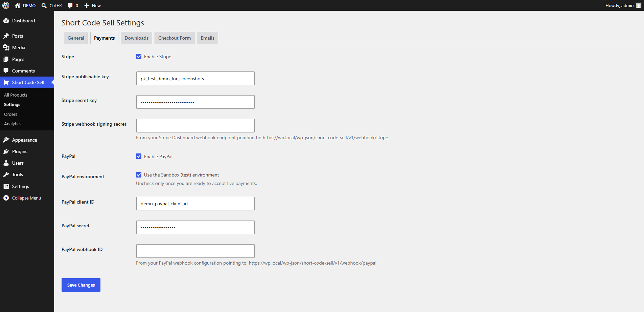Click the Comments sidebar icon
644x312 pixels.
pos(6,71)
